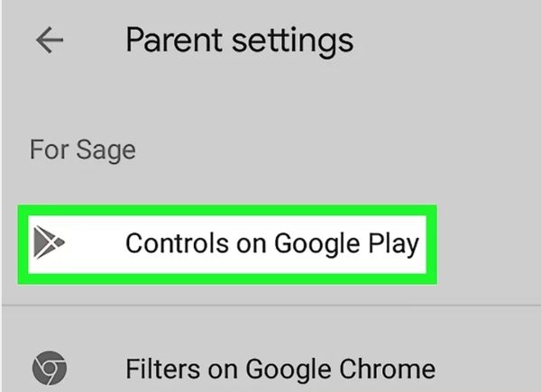The height and width of the screenshot is (392, 541).
Task: Tap the green highlighted Google Play row
Action: pos(227,244)
